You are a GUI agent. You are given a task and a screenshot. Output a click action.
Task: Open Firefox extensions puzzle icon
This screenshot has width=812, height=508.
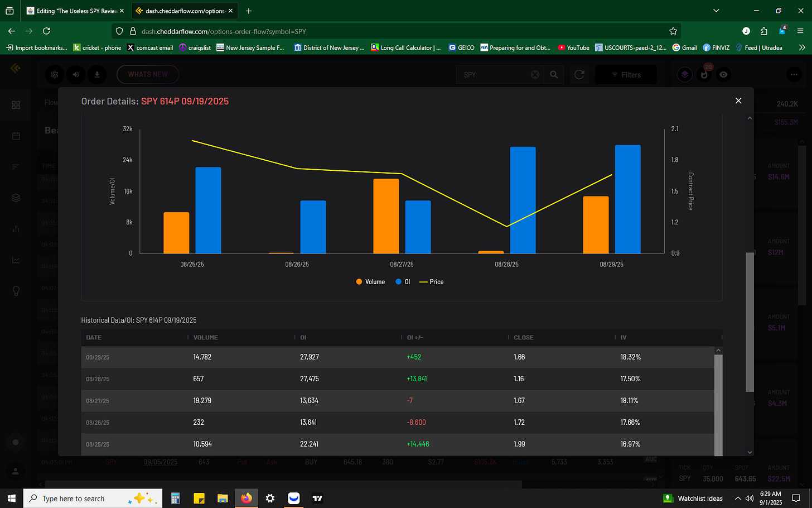tap(764, 31)
